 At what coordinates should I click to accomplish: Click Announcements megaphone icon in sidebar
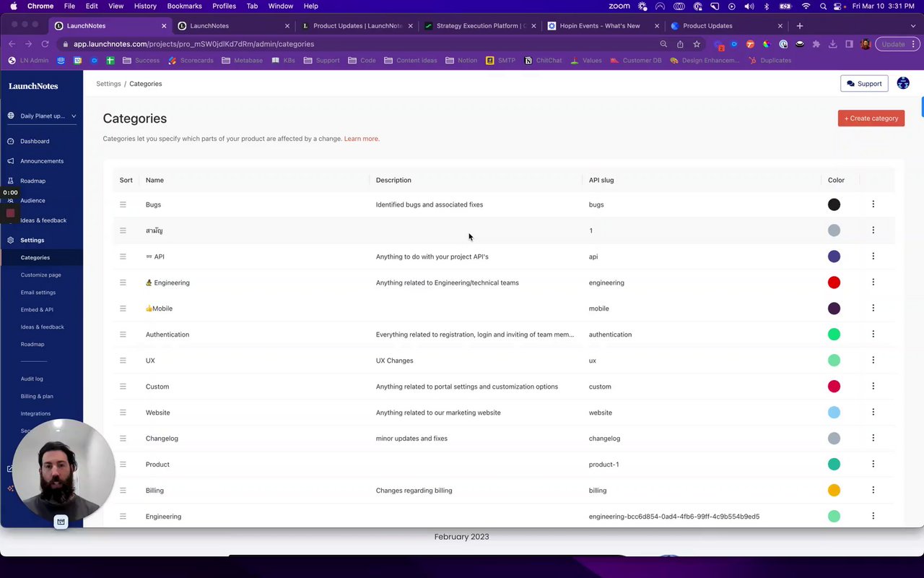tap(11, 161)
